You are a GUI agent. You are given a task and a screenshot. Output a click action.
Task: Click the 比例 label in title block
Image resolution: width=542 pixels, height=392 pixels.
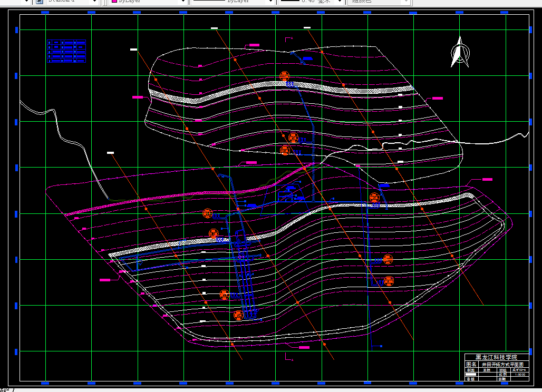pyautogui.click(x=502, y=375)
